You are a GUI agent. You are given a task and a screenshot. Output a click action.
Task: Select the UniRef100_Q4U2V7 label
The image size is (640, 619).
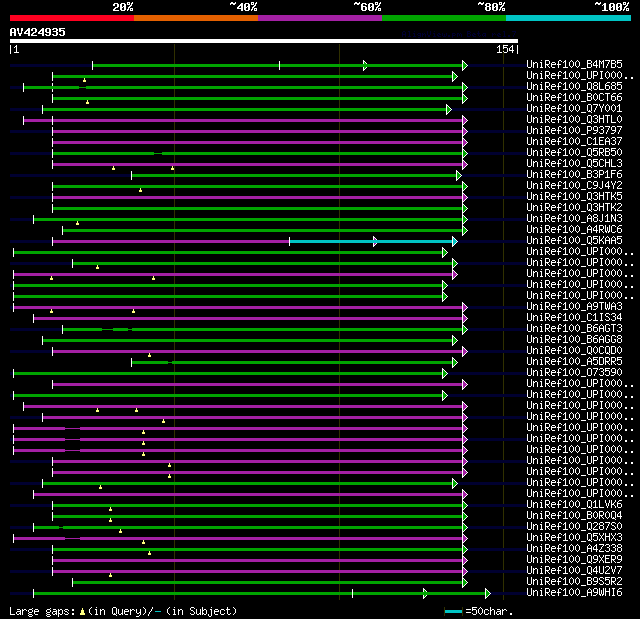[574, 571]
